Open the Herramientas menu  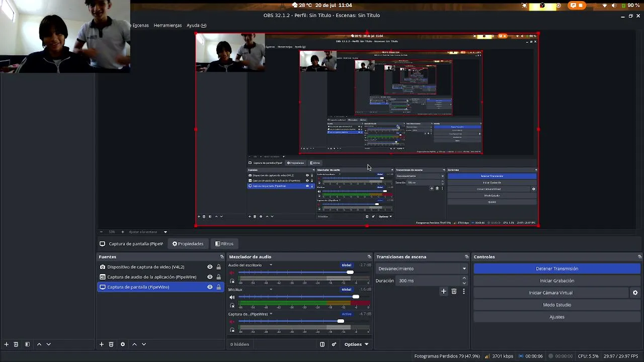coord(168,25)
